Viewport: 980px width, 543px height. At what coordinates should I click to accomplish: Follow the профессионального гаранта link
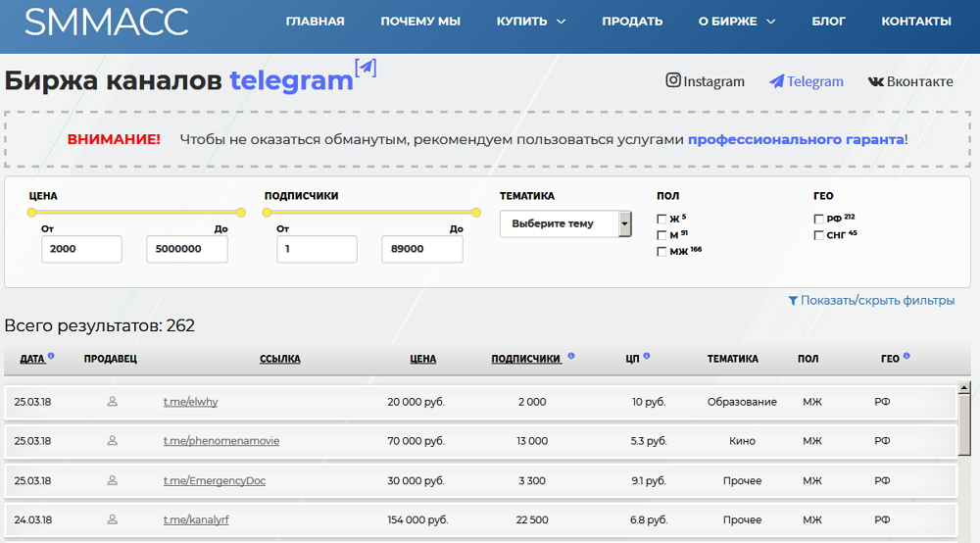(x=796, y=139)
